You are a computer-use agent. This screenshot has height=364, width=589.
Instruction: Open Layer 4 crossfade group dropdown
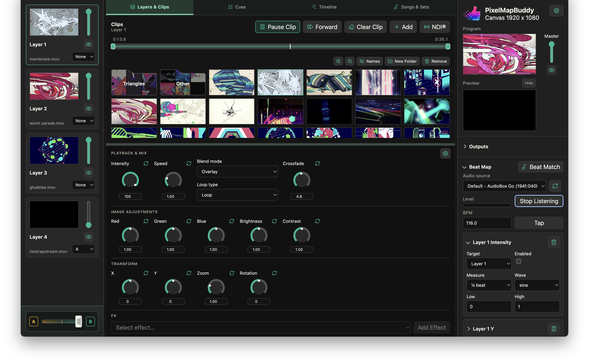83,249
